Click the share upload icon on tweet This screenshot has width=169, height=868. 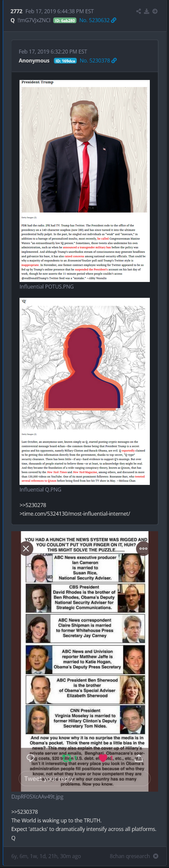[x=139, y=758]
